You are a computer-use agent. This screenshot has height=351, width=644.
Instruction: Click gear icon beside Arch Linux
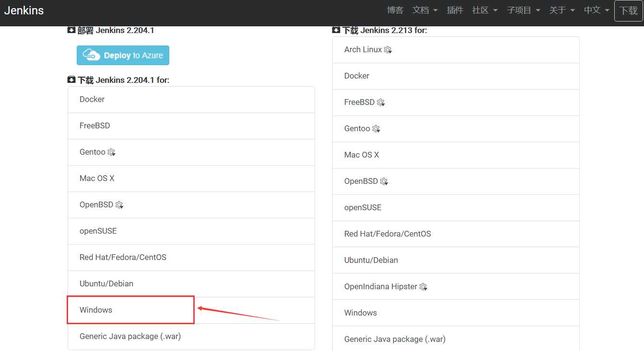click(387, 50)
